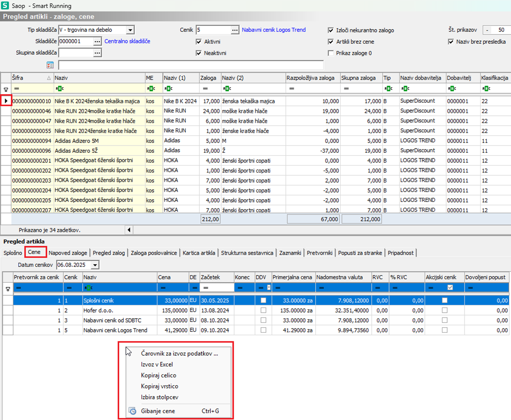Open the Pripadnost tab
Image resolution: width=511 pixels, height=420 pixels.
pos(401,253)
